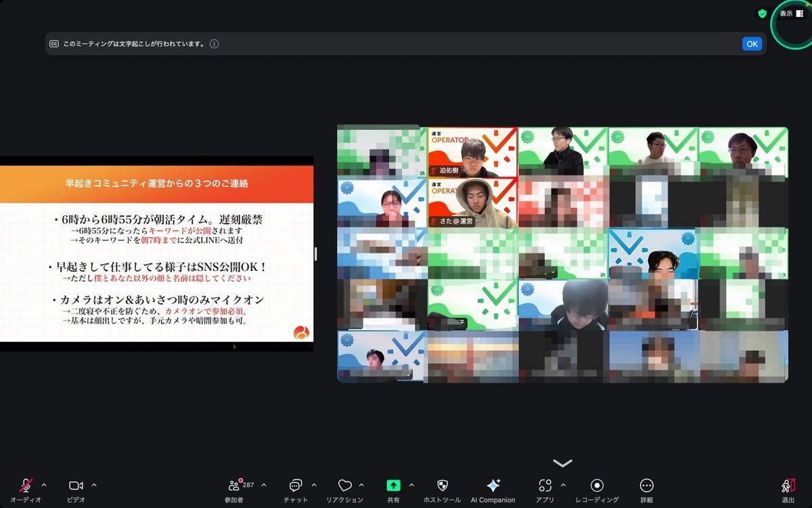
Task: Open Host Tools shield icon
Action: point(442,486)
